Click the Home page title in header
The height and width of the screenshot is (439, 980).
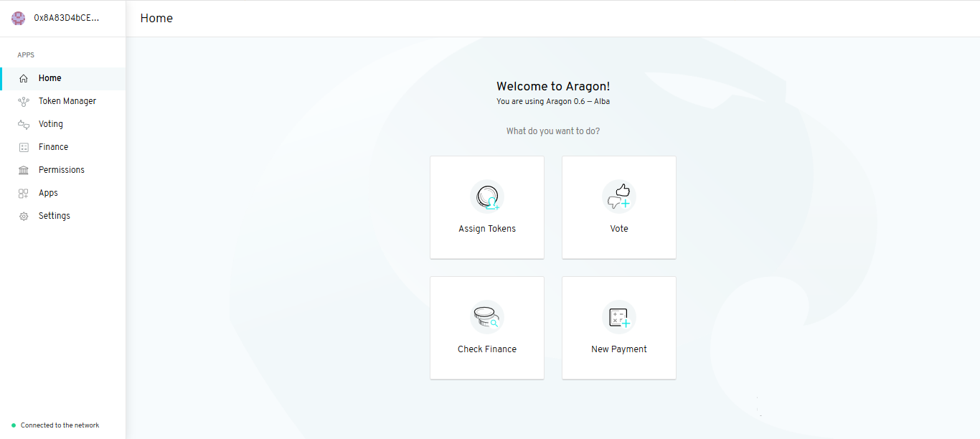(x=156, y=18)
